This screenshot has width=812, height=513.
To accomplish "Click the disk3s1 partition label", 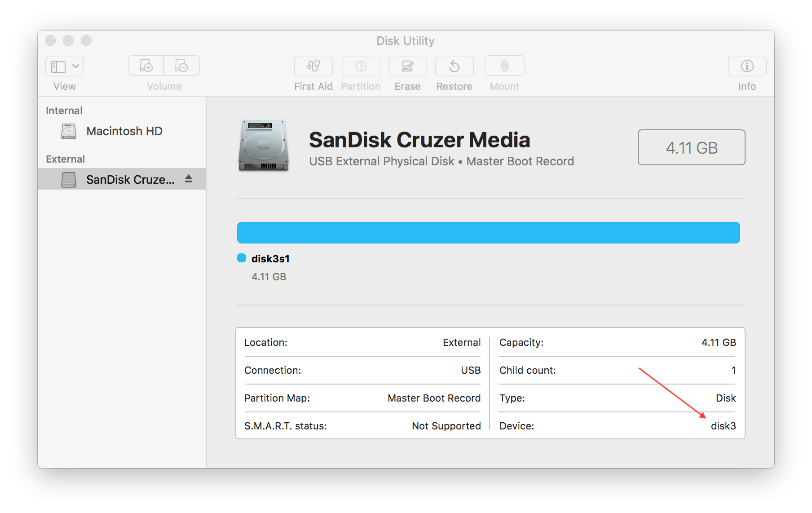I will (x=270, y=259).
